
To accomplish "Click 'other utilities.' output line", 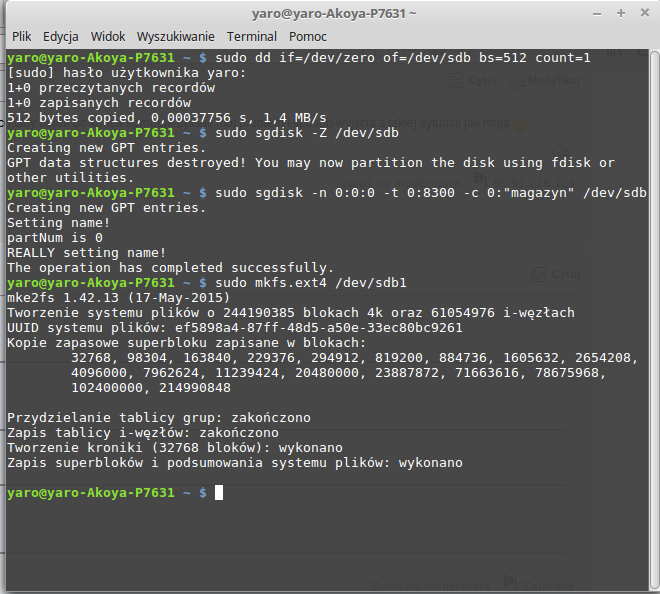I will click(x=70, y=178).
